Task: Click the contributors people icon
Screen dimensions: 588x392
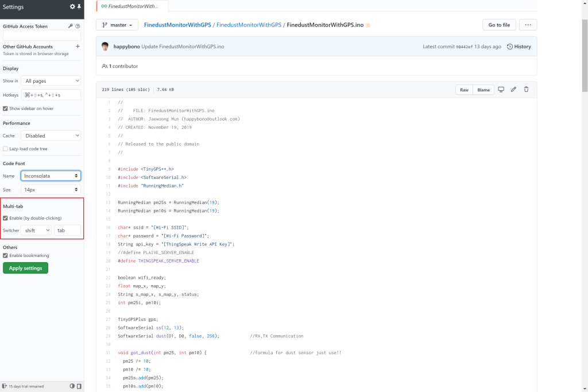Action: click(x=105, y=66)
